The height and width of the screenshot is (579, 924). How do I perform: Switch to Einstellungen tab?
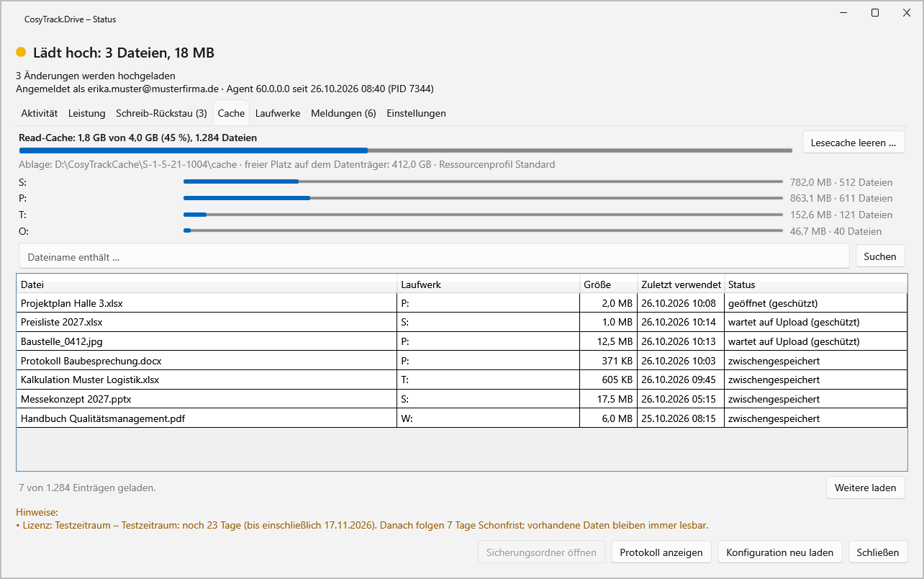tap(416, 113)
